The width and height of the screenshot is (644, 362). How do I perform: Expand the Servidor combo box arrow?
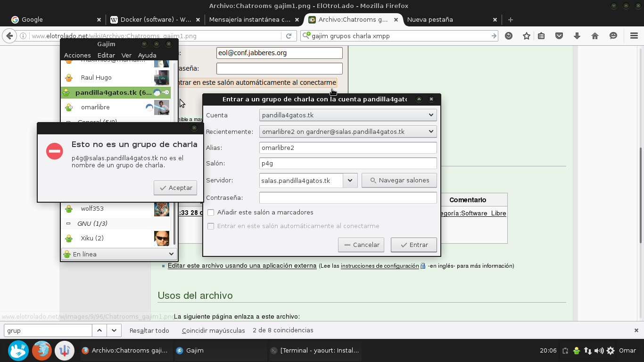coord(350,181)
